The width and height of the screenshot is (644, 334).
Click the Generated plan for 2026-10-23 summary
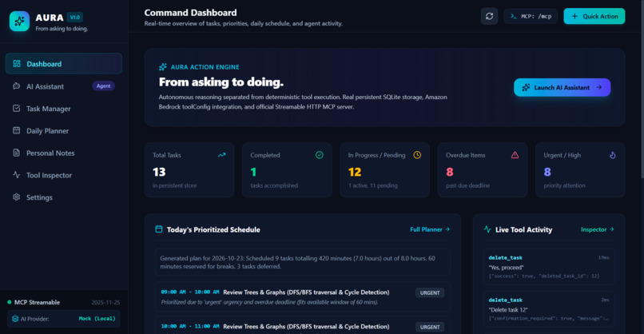pos(302,262)
